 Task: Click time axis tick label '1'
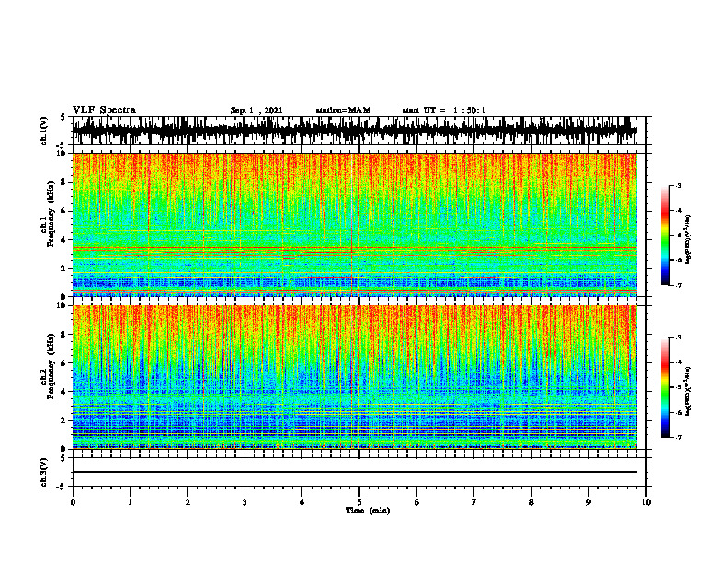pos(130,502)
